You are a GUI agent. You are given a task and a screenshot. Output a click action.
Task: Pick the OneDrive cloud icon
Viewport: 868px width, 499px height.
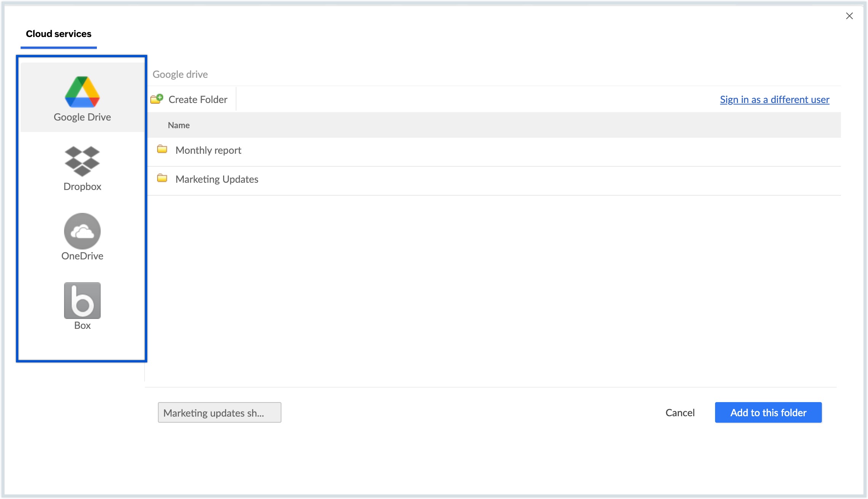(82, 231)
